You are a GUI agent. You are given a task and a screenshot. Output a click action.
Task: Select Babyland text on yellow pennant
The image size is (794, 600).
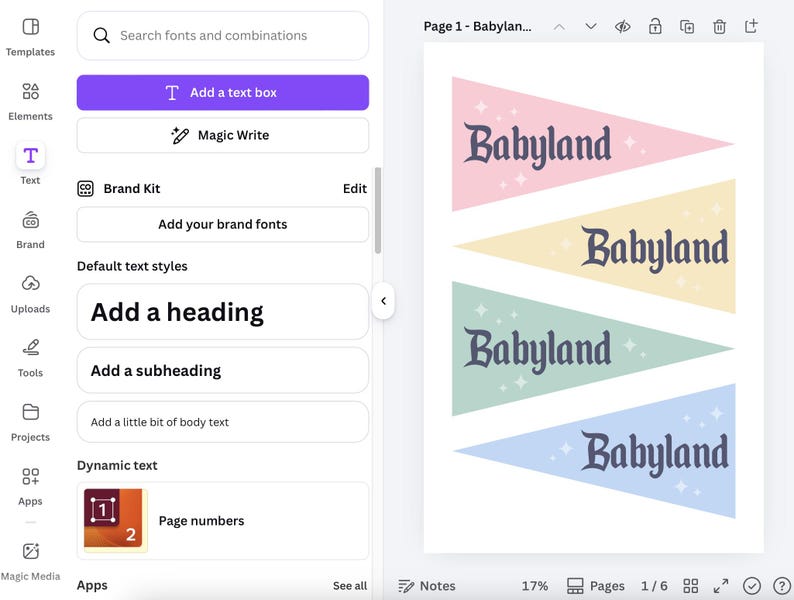coord(655,249)
